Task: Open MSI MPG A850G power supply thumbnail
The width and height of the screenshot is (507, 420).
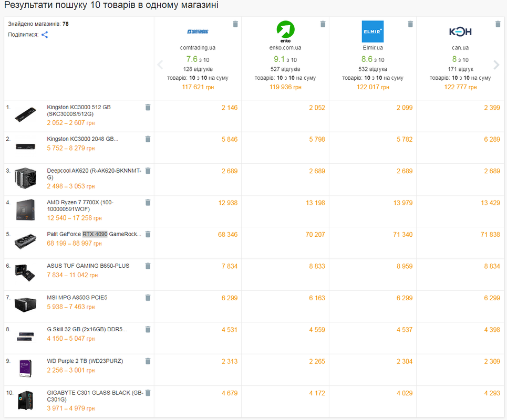Action: 26,304
